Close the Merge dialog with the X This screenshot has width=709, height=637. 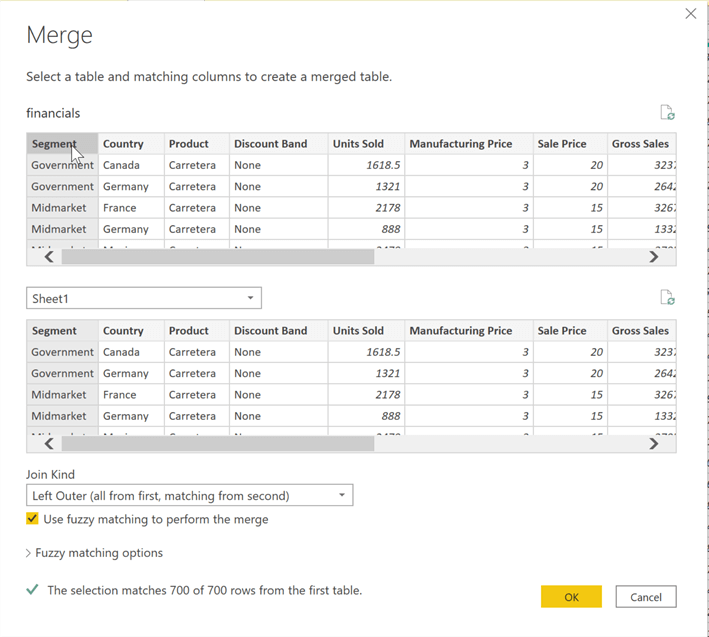(x=690, y=14)
